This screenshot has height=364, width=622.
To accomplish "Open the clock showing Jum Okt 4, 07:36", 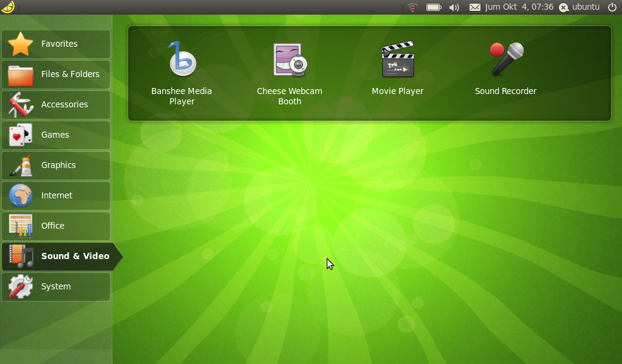I will point(519,7).
